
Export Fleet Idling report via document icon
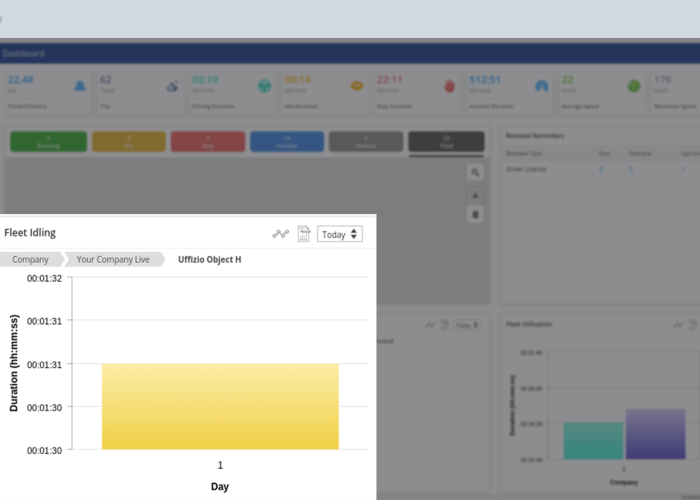tap(304, 234)
